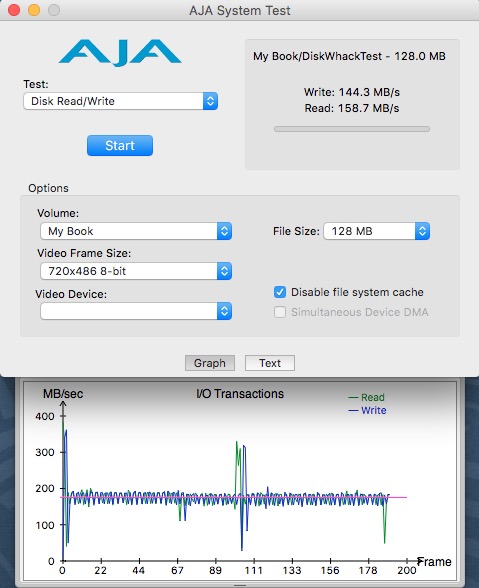Click the File Size dropdown arrows

pyautogui.click(x=422, y=231)
